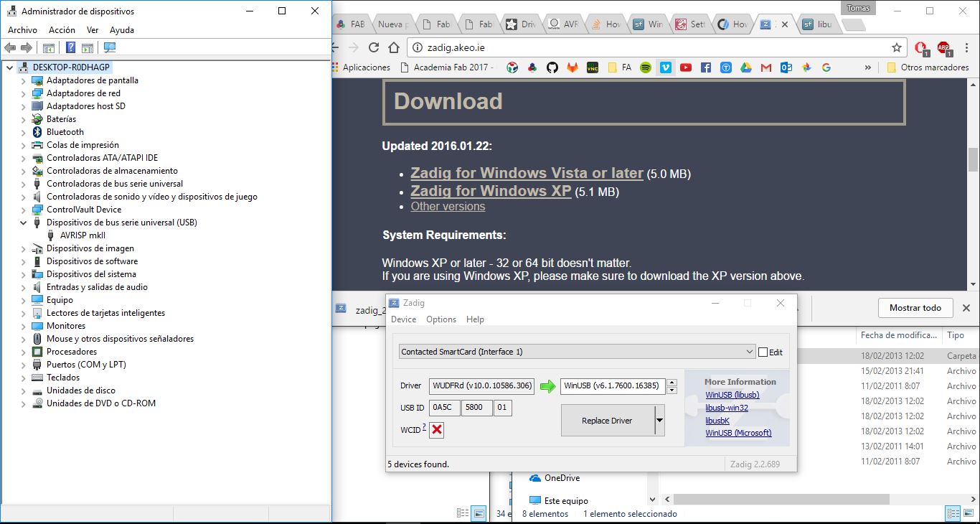Click the Chrome reload page icon

(373, 47)
